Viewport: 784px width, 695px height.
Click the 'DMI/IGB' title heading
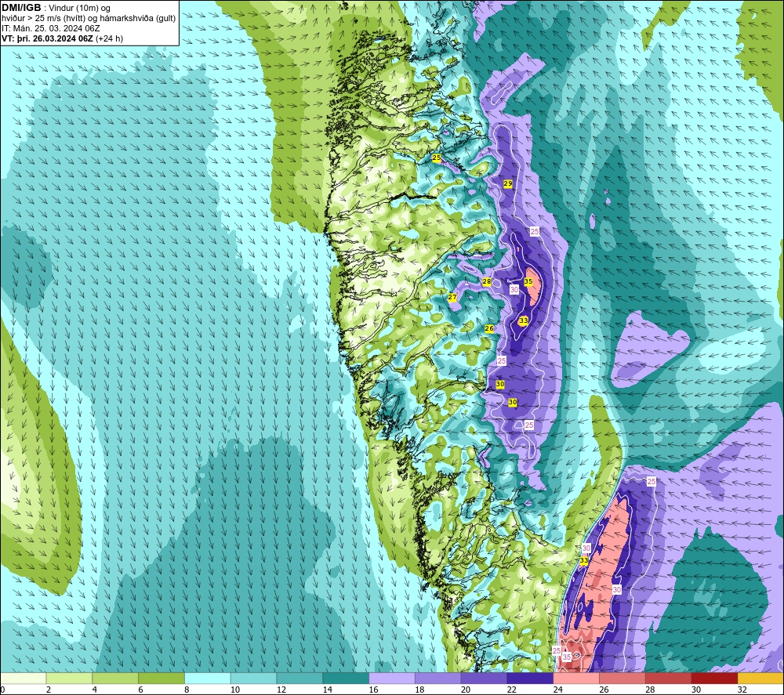click(21, 8)
